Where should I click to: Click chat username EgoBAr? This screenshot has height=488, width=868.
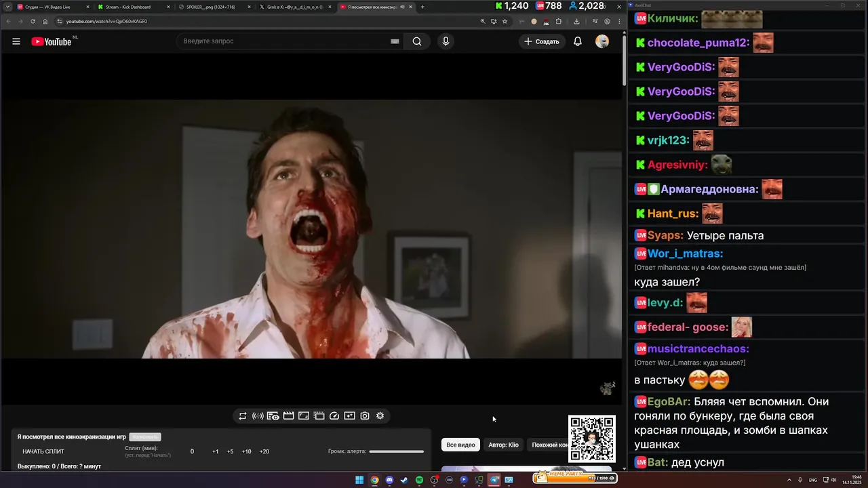pyautogui.click(x=669, y=402)
